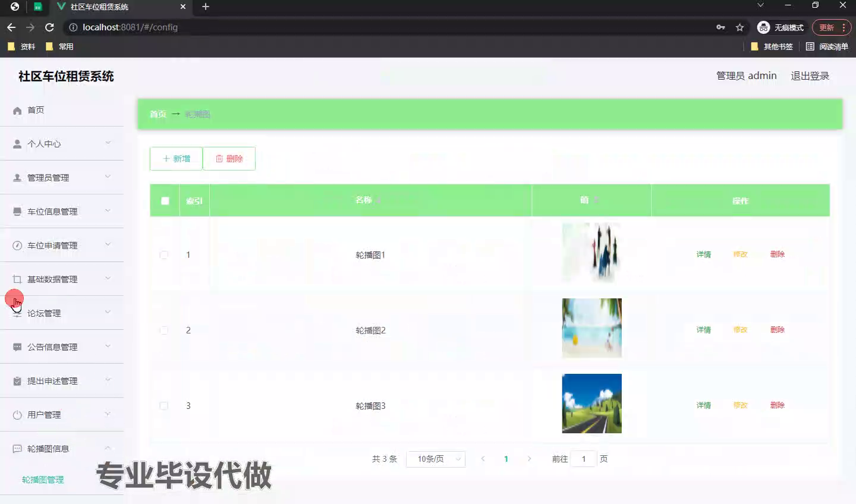Click the 删除 batch delete button
The width and height of the screenshot is (856, 504).
[229, 159]
